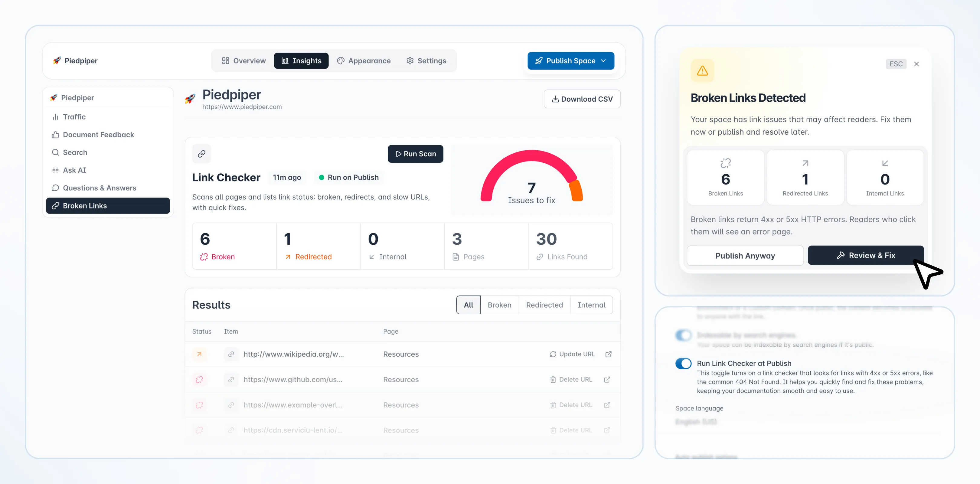Screen dimensions: 980x484
Task: Open Ask AI in sidebar
Action: [x=108, y=170]
